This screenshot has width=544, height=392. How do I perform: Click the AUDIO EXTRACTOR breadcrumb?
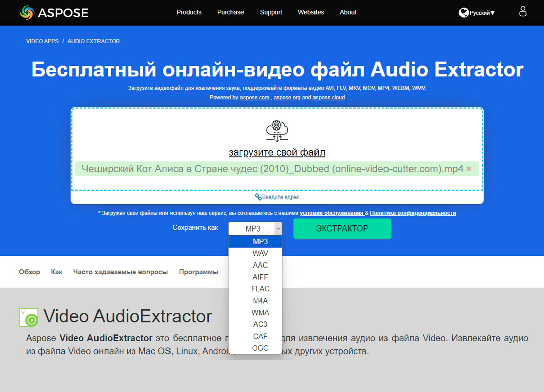click(x=93, y=41)
